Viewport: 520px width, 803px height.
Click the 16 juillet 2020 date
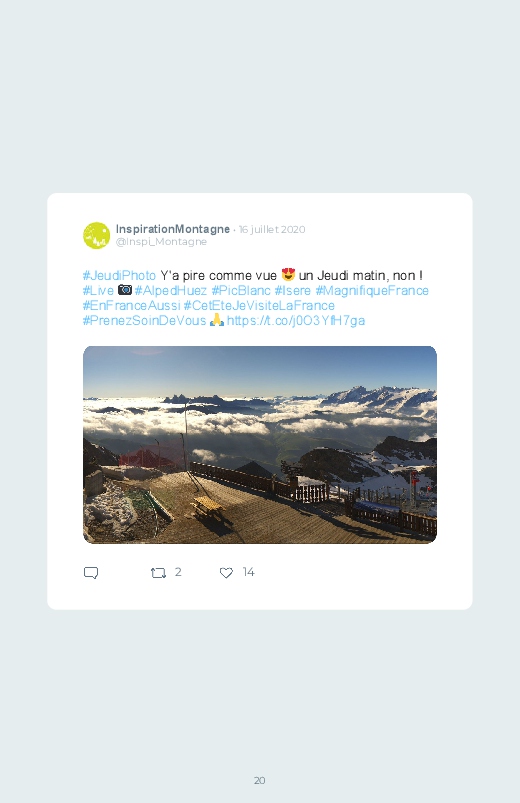point(272,229)
